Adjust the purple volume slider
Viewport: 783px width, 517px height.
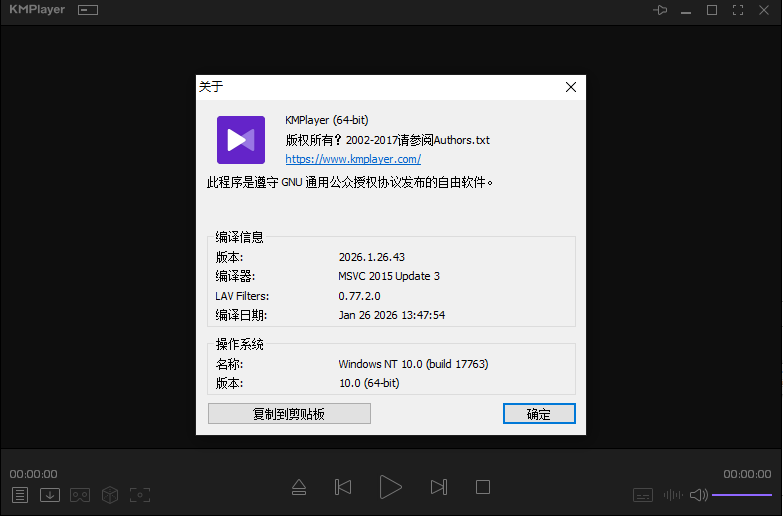pyautogui.click(x=742, y=495)
